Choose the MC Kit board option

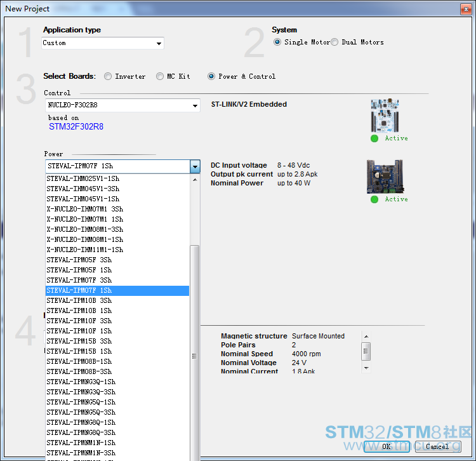(x=160, y=76)
